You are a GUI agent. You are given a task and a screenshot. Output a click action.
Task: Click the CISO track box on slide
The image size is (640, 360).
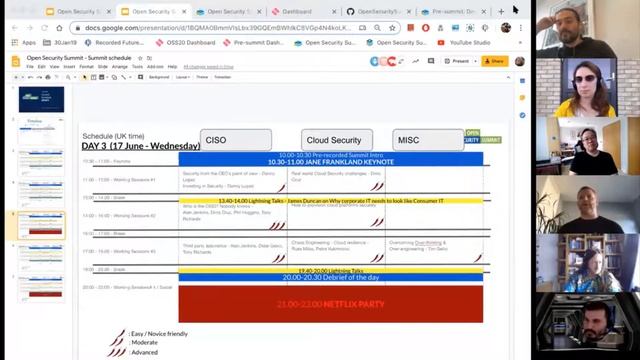tap(236, 140)
